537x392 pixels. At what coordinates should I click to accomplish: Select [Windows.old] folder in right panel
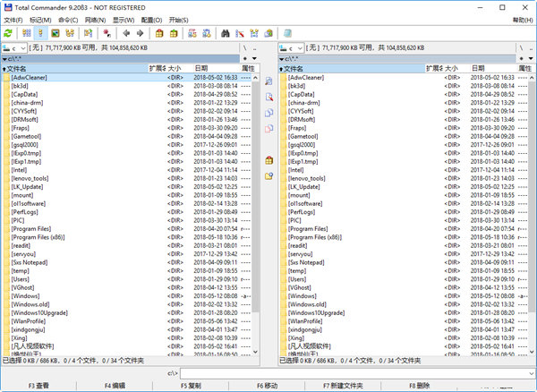pos(306,303)
